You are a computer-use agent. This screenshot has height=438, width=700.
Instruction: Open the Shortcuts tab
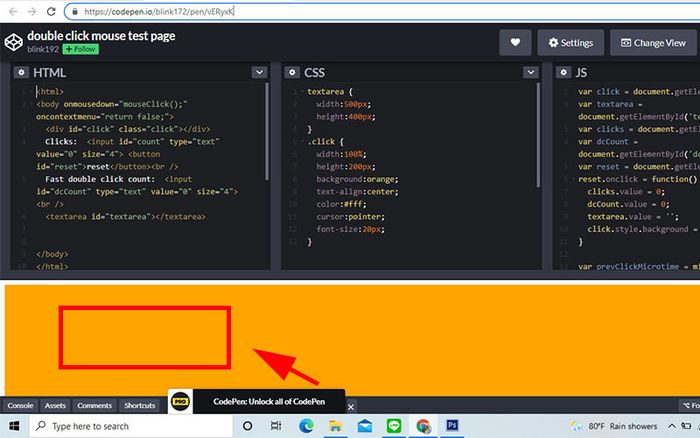tap(140, 405)
